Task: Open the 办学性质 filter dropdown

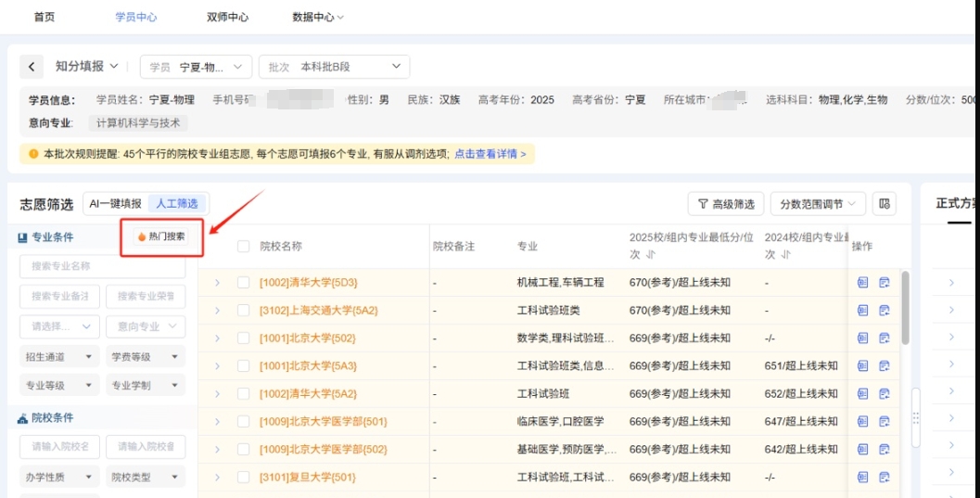Action: pyautogui.click(x=59, y=477)
